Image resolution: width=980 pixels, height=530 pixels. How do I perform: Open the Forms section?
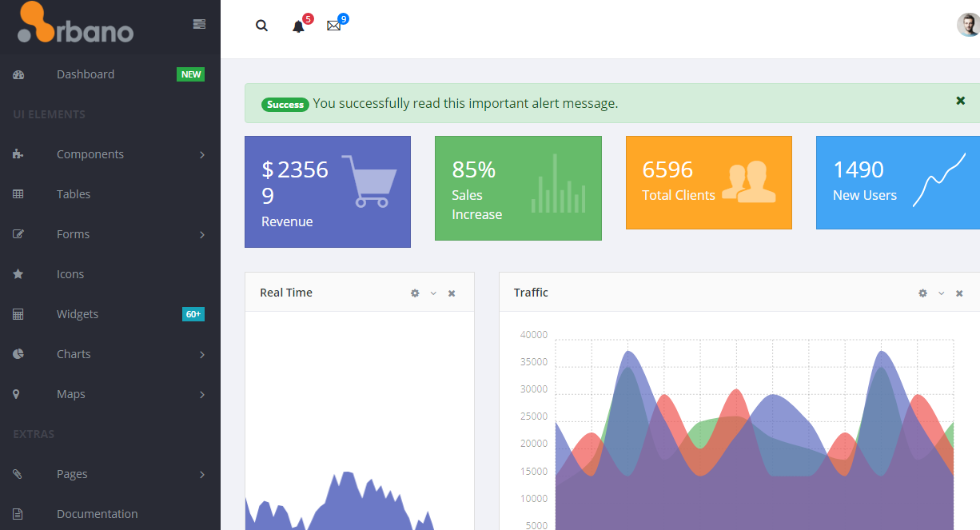pos(73,233)
